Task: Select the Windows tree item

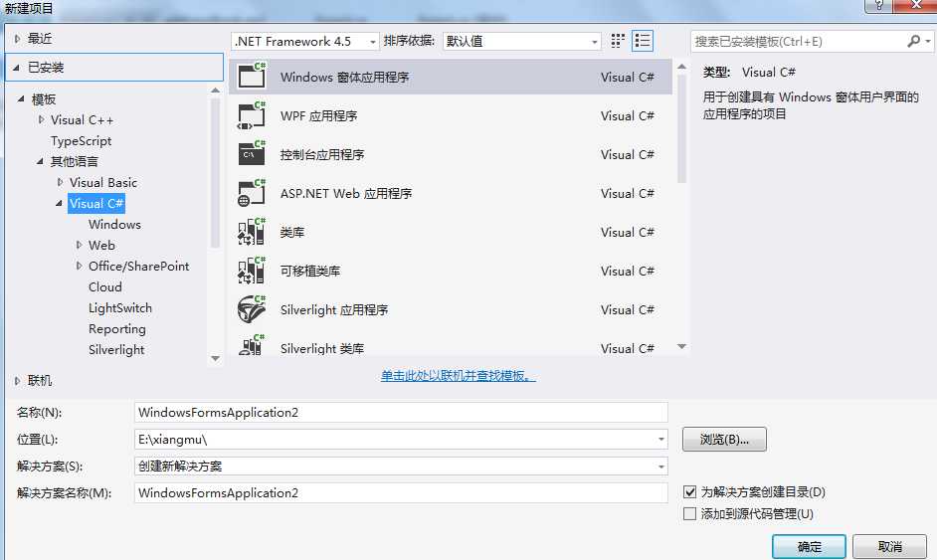Action: click(x=114, y=224)
